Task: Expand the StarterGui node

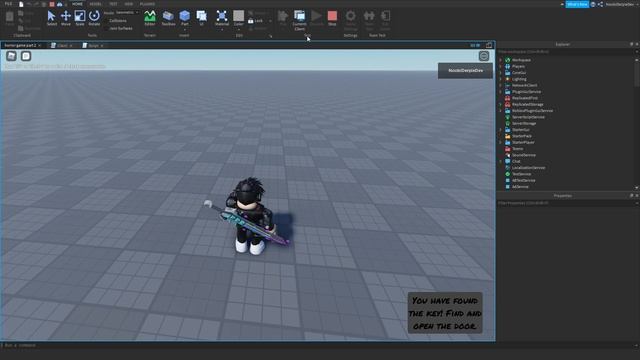Action: (x=501, y=130)
